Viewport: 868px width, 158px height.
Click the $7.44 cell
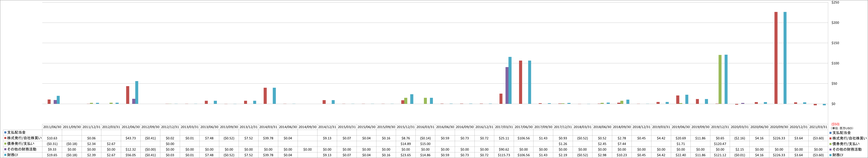coord(622,144)
